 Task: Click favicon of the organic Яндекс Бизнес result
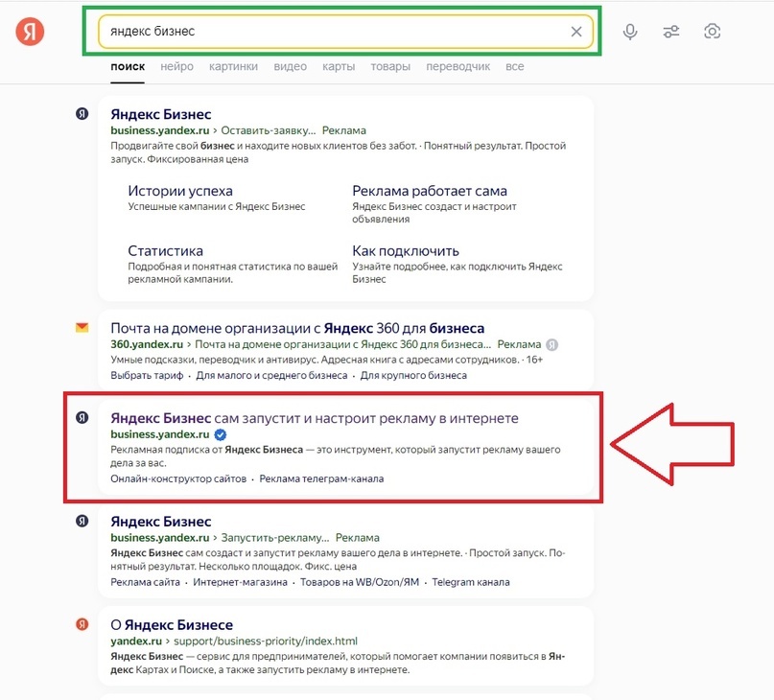(82, 418)
